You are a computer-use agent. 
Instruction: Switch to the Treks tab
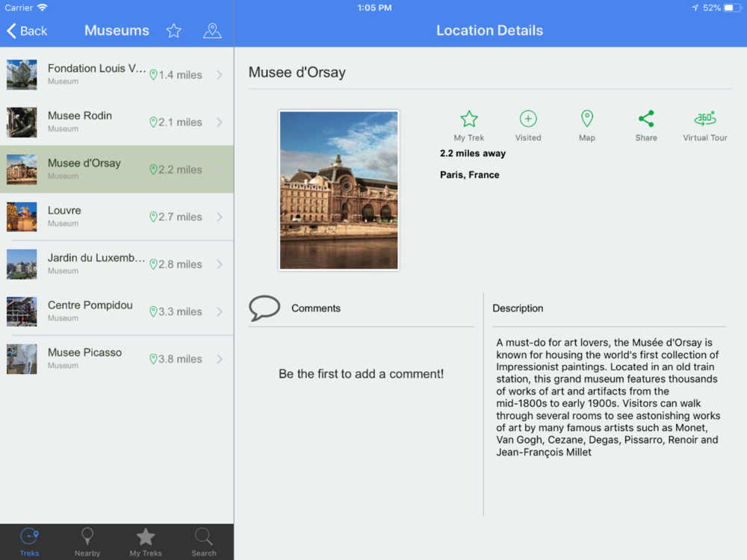click(x=30, y=542)
